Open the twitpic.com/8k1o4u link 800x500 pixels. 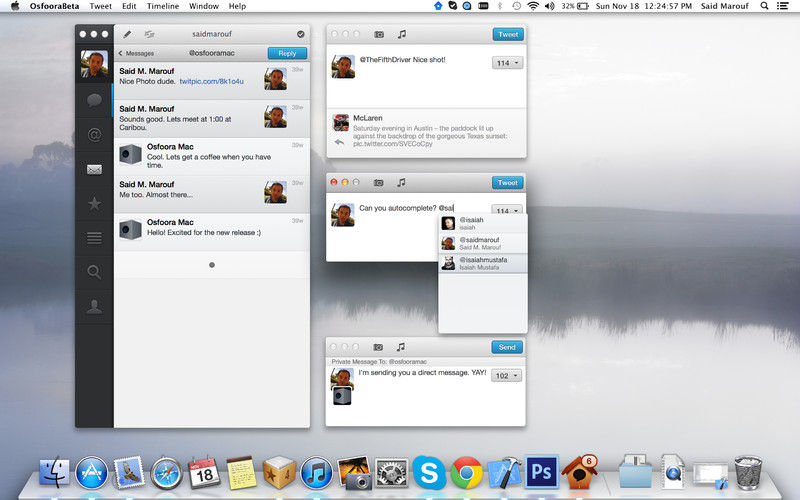pos(212,81)
